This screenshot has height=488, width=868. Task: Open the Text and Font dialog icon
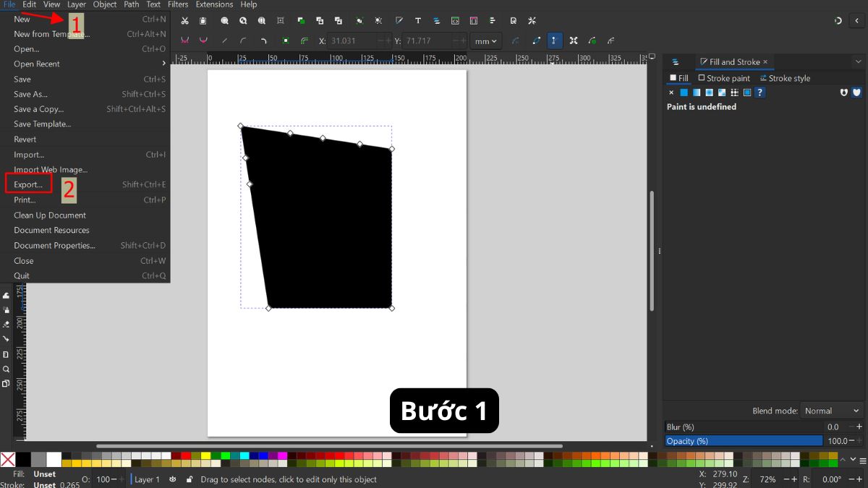pos(417,20)
